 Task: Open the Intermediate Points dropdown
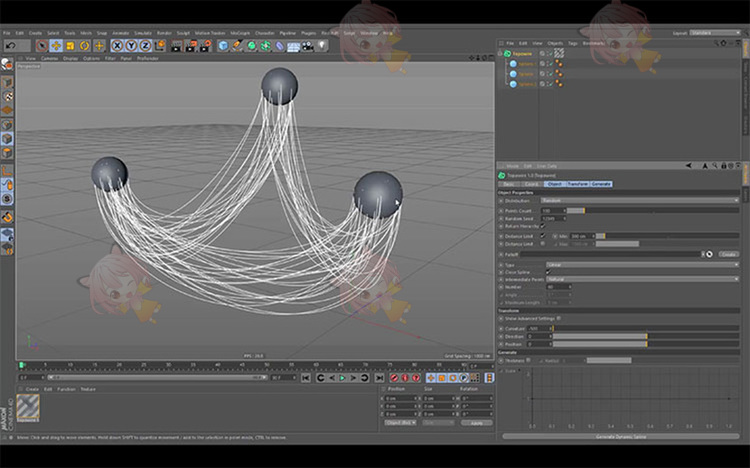(x=643, y=279)
